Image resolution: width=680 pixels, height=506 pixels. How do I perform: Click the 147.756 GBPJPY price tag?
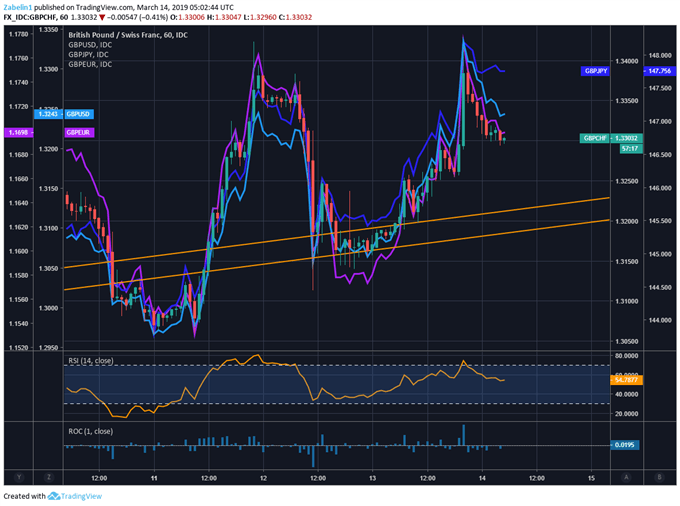pos(660,71)
